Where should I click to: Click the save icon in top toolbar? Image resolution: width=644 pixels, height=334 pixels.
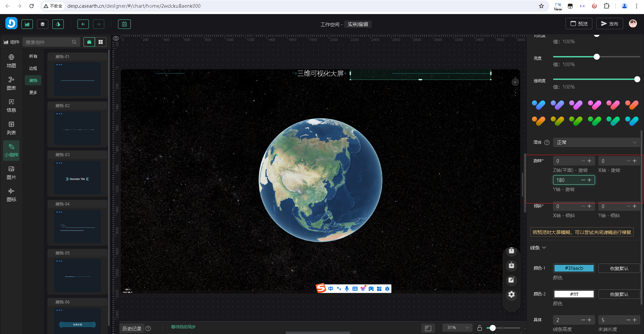pos(124,24)
